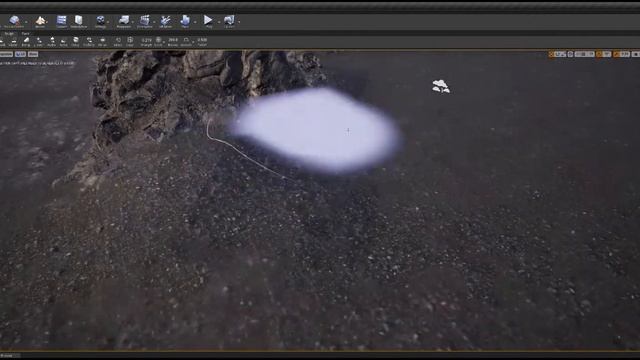Open the Lit view mode menu
Image resolution: width=640 pixels, height=360 pixels.
coord(20,54)
